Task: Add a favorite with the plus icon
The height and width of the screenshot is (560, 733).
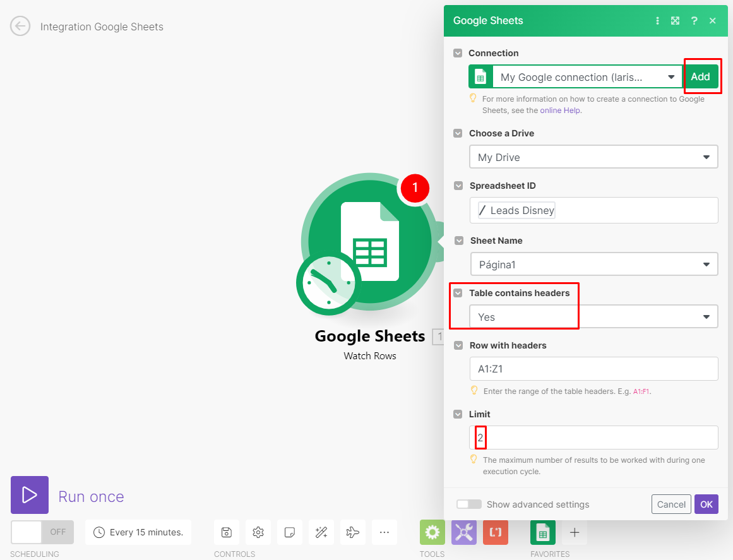Action: [x=575, y=532]
